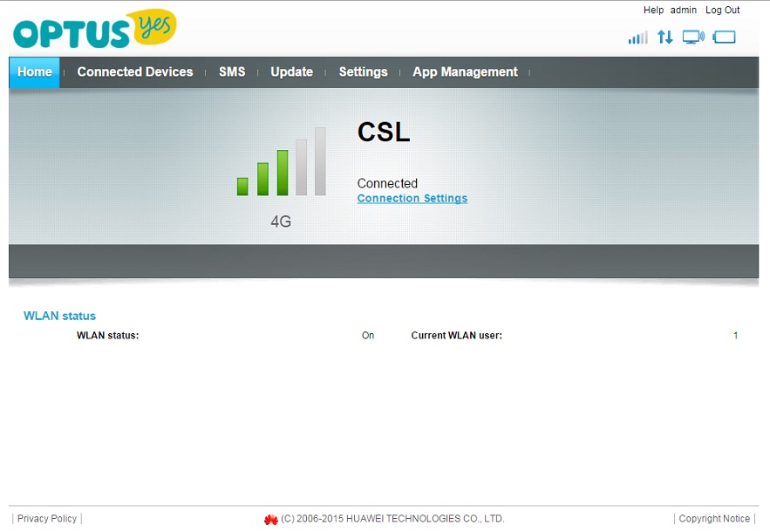
Task: Click the Current WLAN user: label
Action: tap(457, 336)
